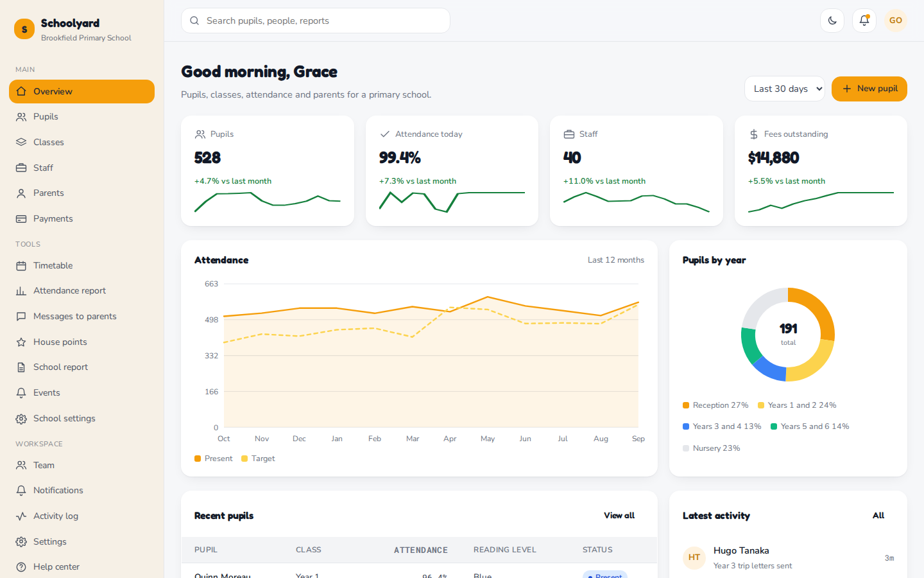Open the Last 30 days dropdown
Image resolution: width=924 pixels, height=578 pixels.
[785, 89]
